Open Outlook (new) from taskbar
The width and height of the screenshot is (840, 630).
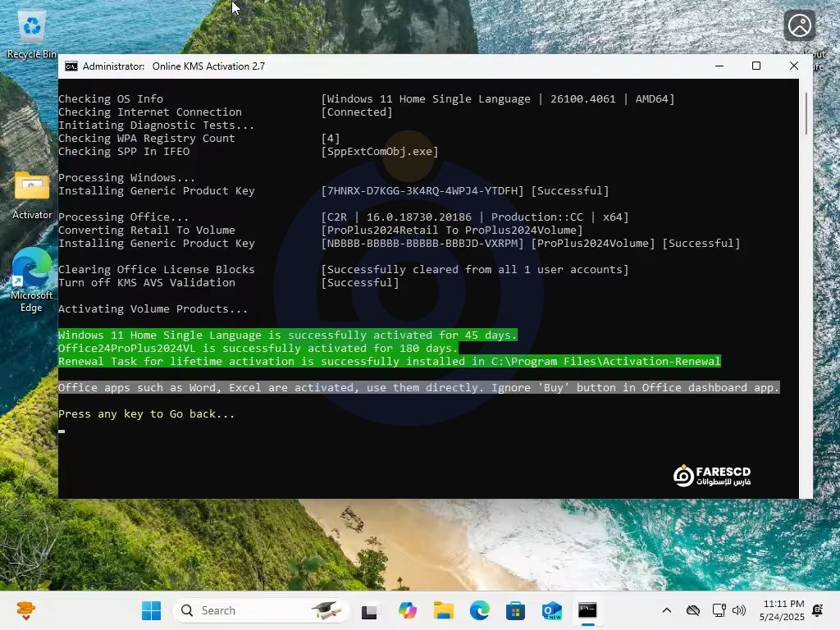pyautogui.click(x=551, y=610)
